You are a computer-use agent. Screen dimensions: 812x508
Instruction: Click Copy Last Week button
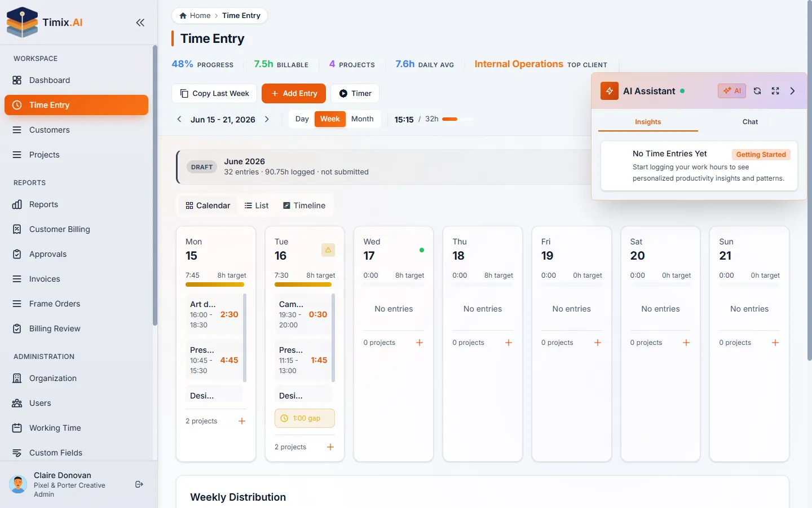tap(214, 93)
